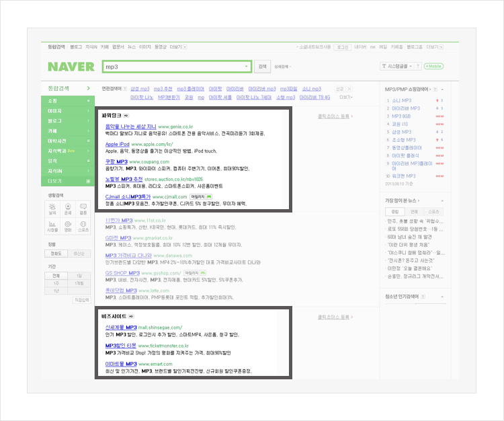Close related searches with the X icon
The image size is (504, 421).
[x=349, y=89]
